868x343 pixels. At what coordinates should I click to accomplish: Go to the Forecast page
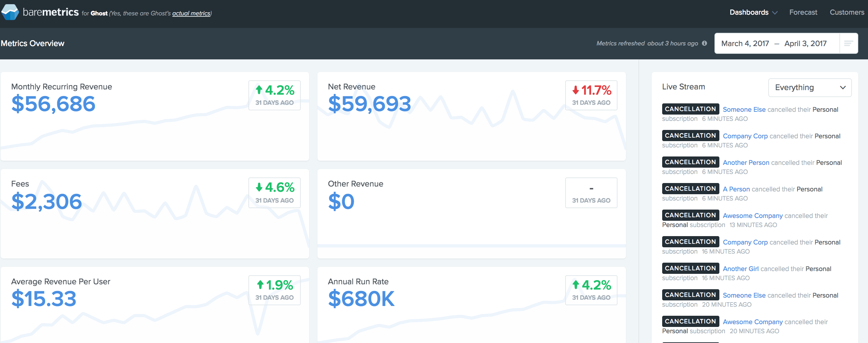pos(803,12)
